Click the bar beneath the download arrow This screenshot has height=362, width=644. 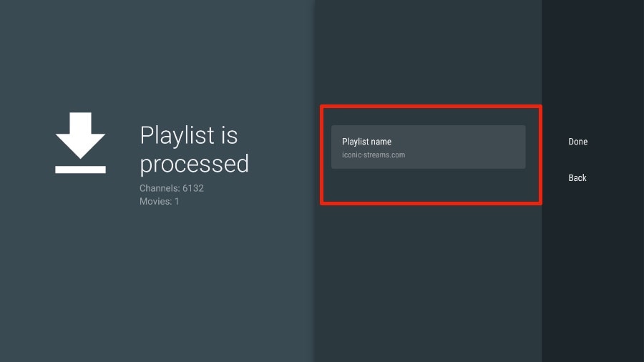[x=80, y=170]
